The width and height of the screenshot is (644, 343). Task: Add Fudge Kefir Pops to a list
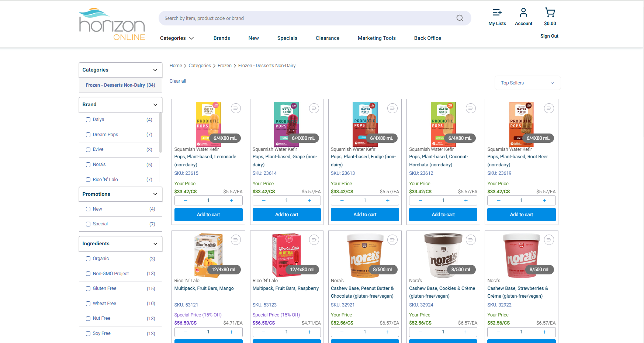[392, 108]
